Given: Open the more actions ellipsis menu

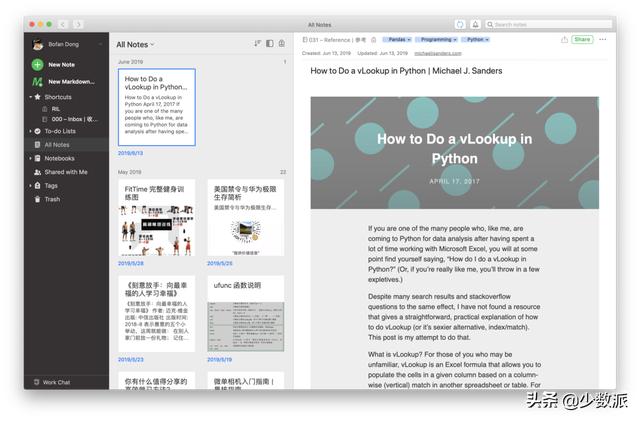Looking at the screenshot, I should tap(603, 40).
